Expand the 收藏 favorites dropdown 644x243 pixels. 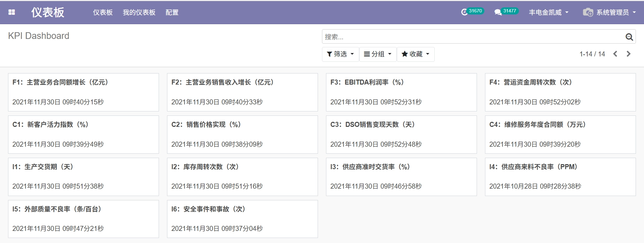(416, 54)
